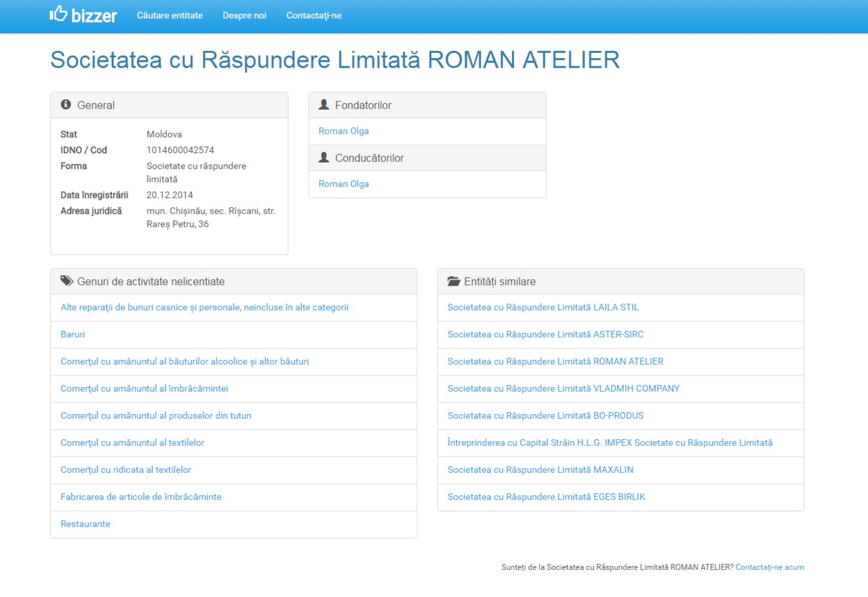Image resolution: width=868 pixels, height=597 pixels.
Task: Click the address mun. Chișinău, sec. Rîșcani
Action: (x=211, y=218)
